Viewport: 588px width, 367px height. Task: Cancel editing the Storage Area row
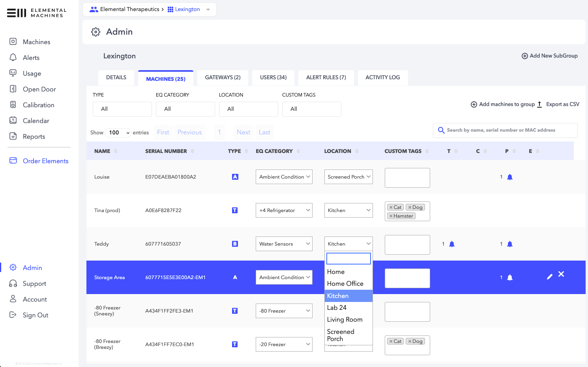561,274
